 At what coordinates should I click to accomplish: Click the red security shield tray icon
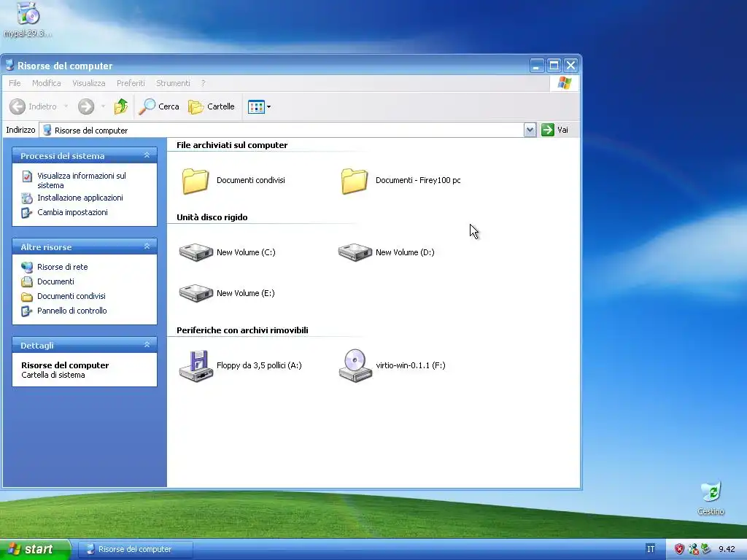click(x=679, y=549)
